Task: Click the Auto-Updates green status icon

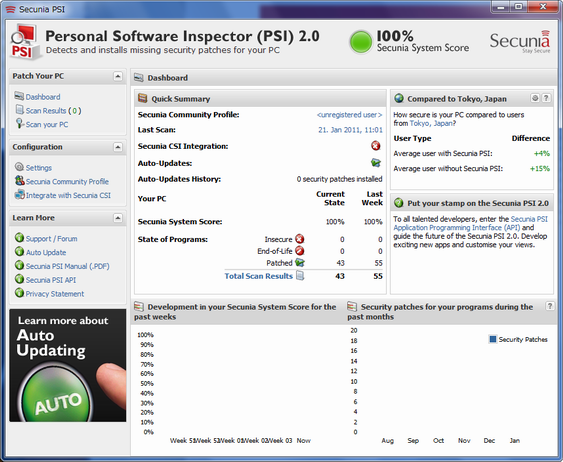Action: pos(376,163)
